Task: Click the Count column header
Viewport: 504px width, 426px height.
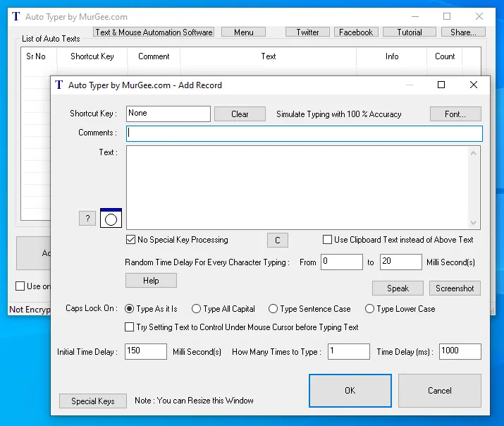Action: pos(445,56)
